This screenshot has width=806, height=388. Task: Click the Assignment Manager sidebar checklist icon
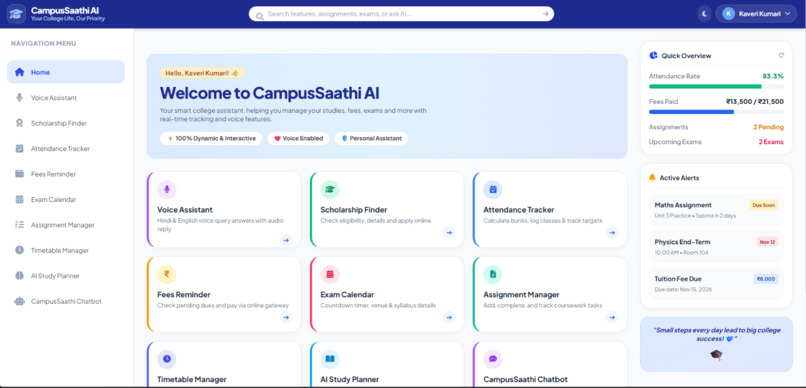pyautogui.click(x=20, y=225)
